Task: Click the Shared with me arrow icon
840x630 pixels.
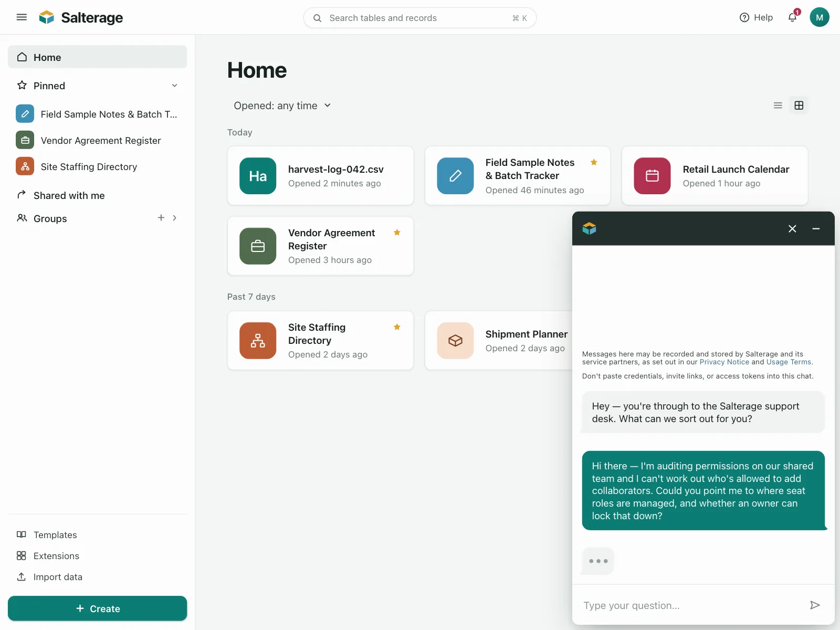Action: 22,195
